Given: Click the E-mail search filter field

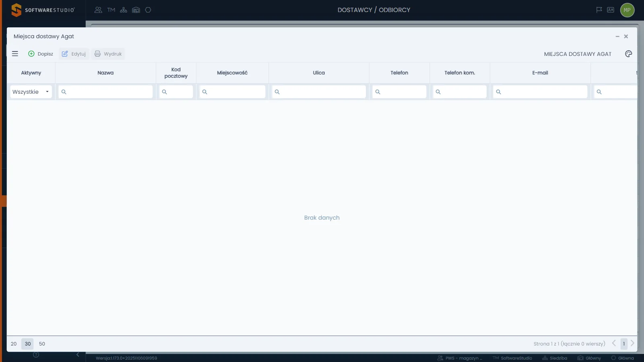Looking at the screenshot, I should [540, 92].
